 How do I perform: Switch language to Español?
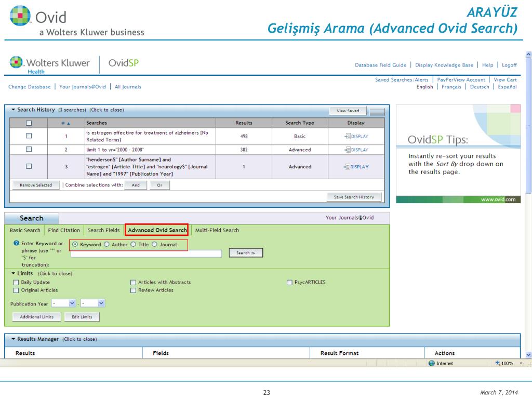click(507, 87)
